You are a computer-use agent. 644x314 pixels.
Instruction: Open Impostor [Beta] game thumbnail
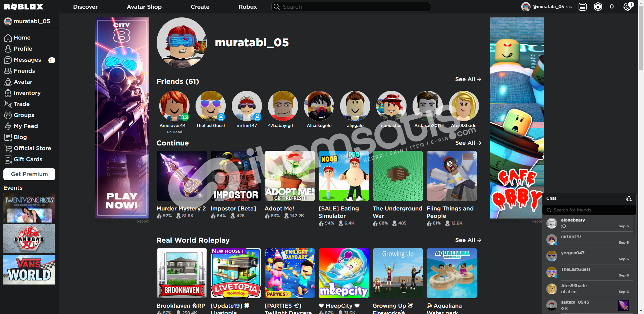click(236, 176)
